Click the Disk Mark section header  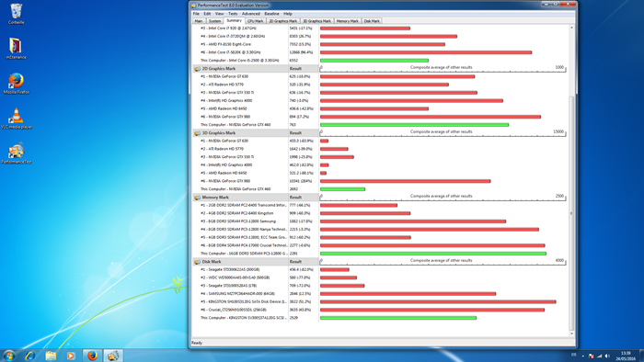tap(240, 262)
